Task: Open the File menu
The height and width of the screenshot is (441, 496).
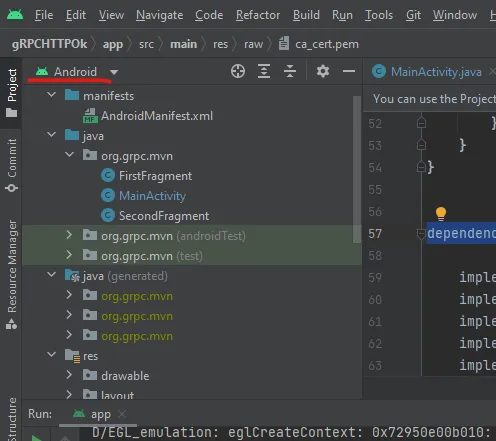Action: [x=44, y=15]
